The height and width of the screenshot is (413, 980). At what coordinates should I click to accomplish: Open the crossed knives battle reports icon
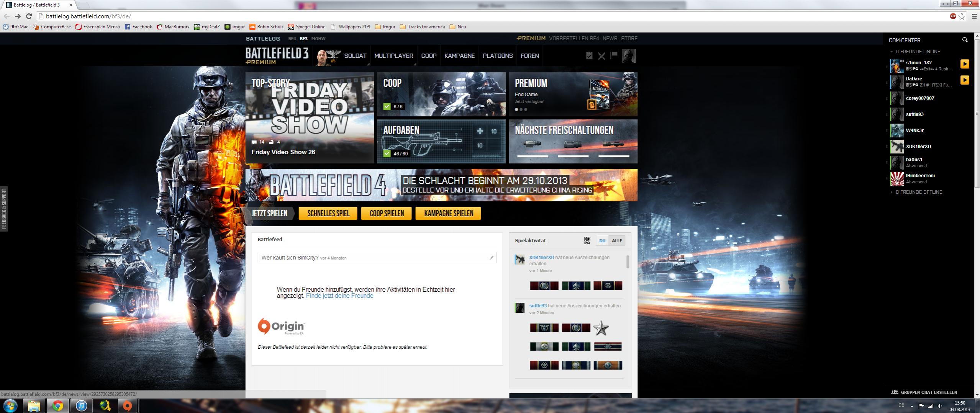pos(601,56)
